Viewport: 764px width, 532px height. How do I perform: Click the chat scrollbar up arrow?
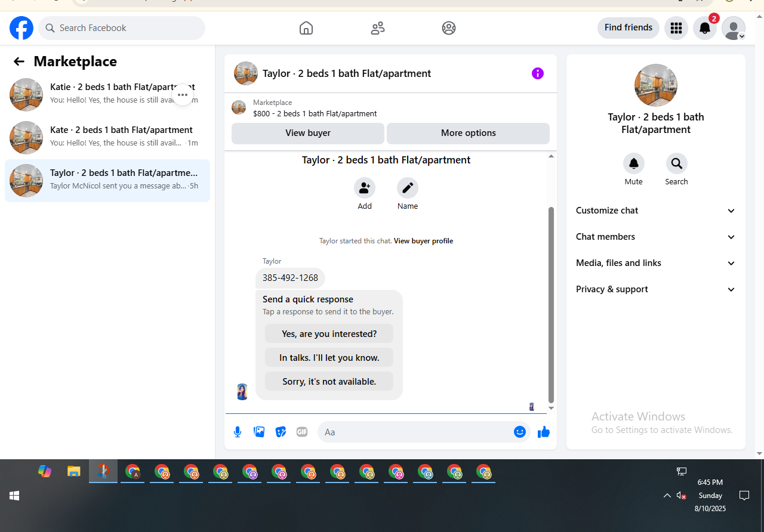(x=551, y=156)
